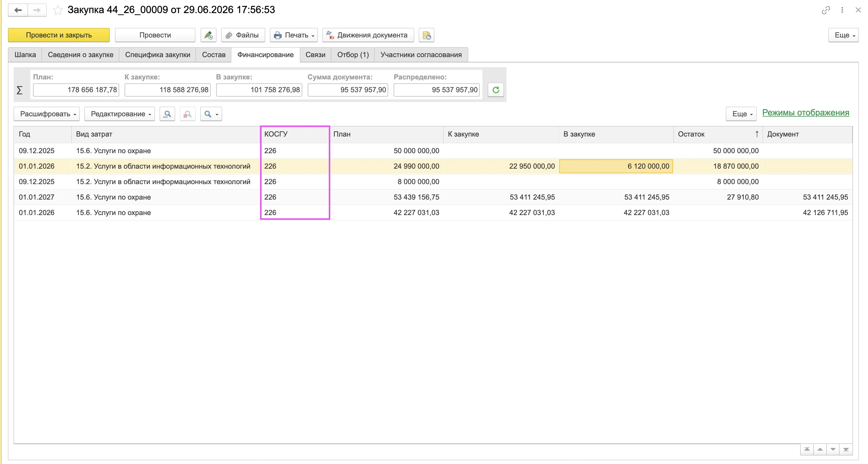Sort by the Остаток column header
Screen dimensions: 868x464
[x=718, y=134]
